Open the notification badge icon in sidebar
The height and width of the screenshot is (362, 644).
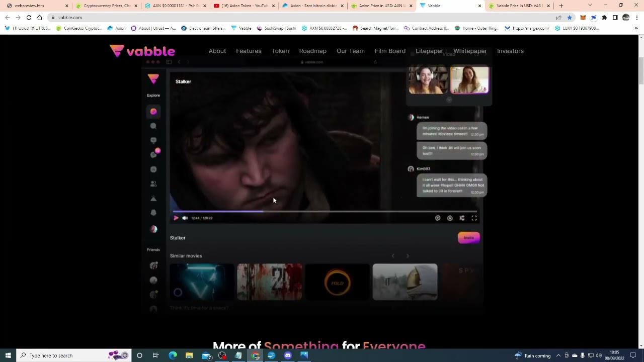(154, 154)
